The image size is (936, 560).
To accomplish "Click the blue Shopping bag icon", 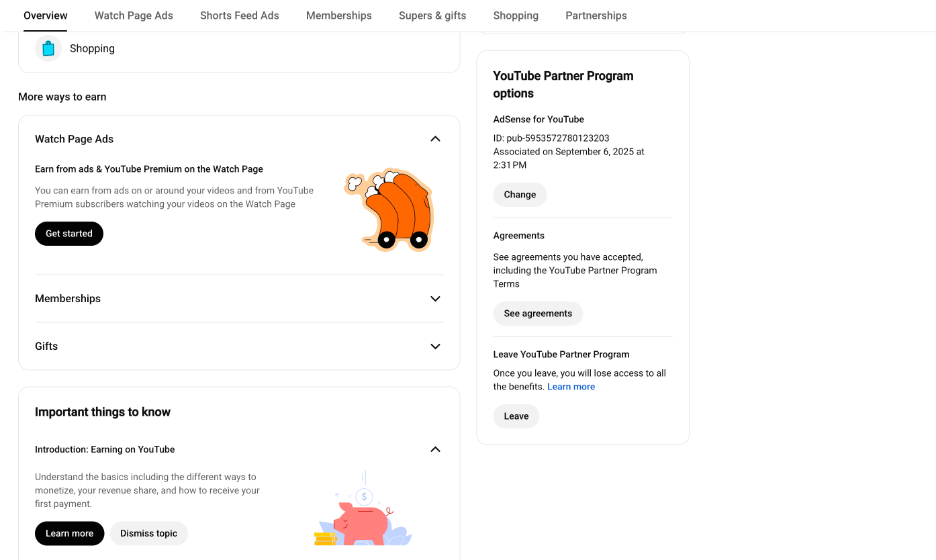I will point(48,48).
